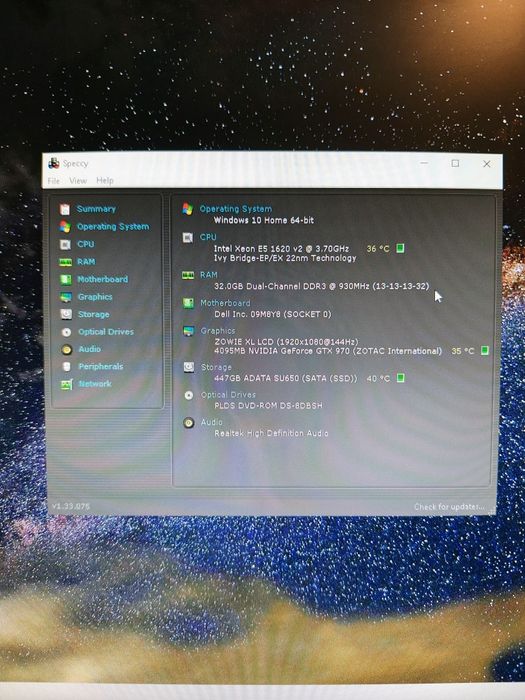This screenshot has width=525, height=700.
Task: Click disc Optical Drives icon in summary pane
Action: click(x=189, y=395)
